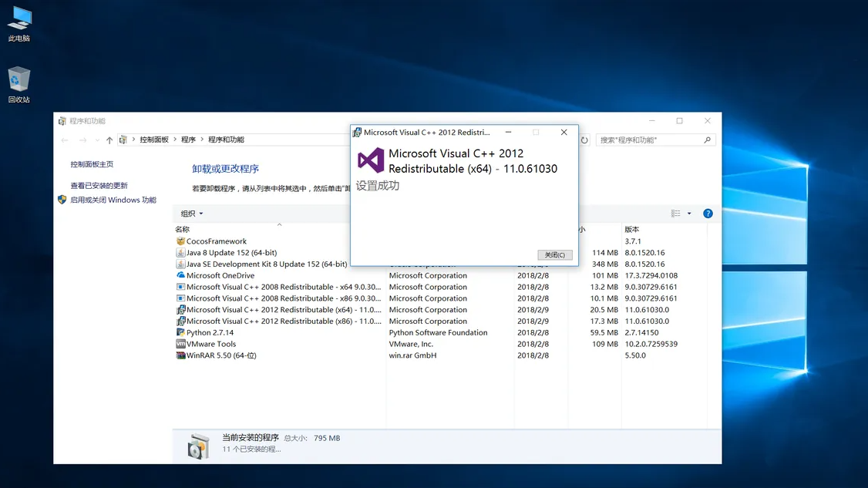The height and width of the screenshot is (488, 868).
Task: Click the forward arrow in Programs and Features window
Action: 82,140
